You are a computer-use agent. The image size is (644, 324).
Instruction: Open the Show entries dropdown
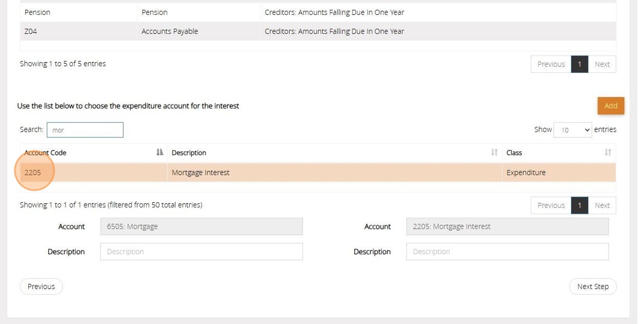[572, 130]
